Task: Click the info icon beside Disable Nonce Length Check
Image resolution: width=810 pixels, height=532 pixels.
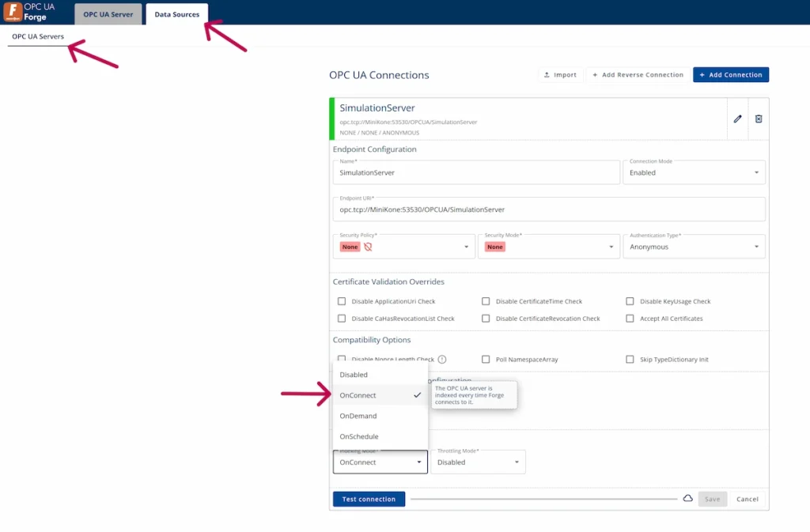Action: point(442,359)
